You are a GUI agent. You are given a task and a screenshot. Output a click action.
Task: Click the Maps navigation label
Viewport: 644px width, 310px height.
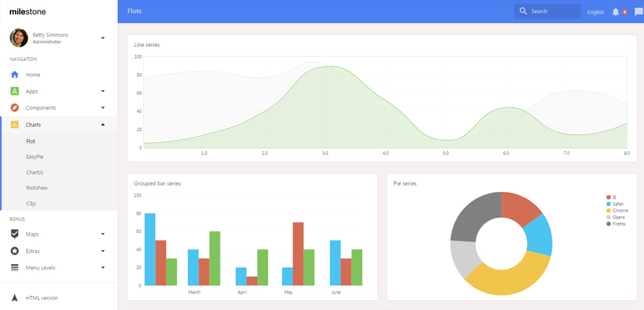[32, 234]
